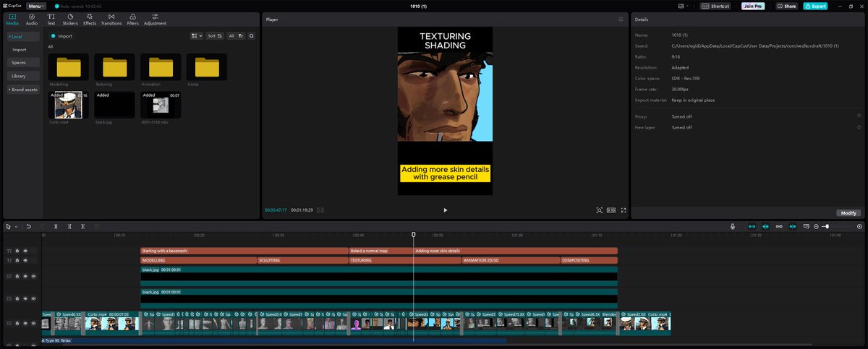The height and width of the screenshot is (349, 868).
Task: Select the black.jpg media thumbnail
Action: (x=114, y=105)
